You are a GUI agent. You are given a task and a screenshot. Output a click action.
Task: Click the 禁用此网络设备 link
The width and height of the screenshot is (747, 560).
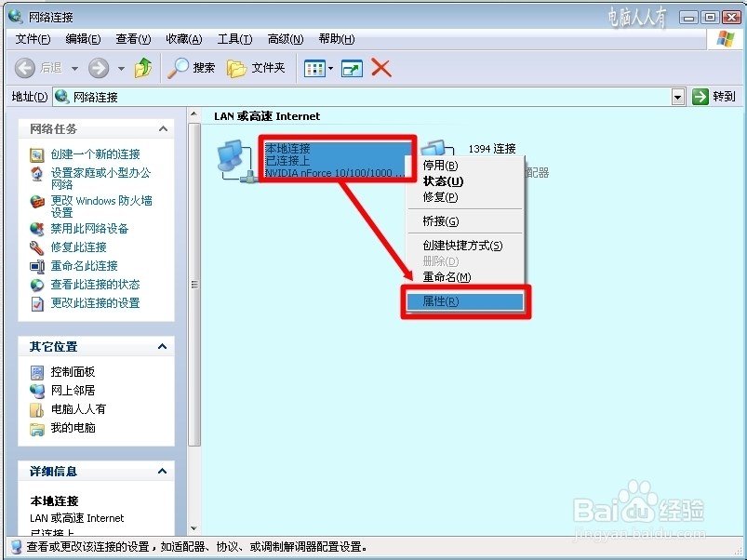89,229
